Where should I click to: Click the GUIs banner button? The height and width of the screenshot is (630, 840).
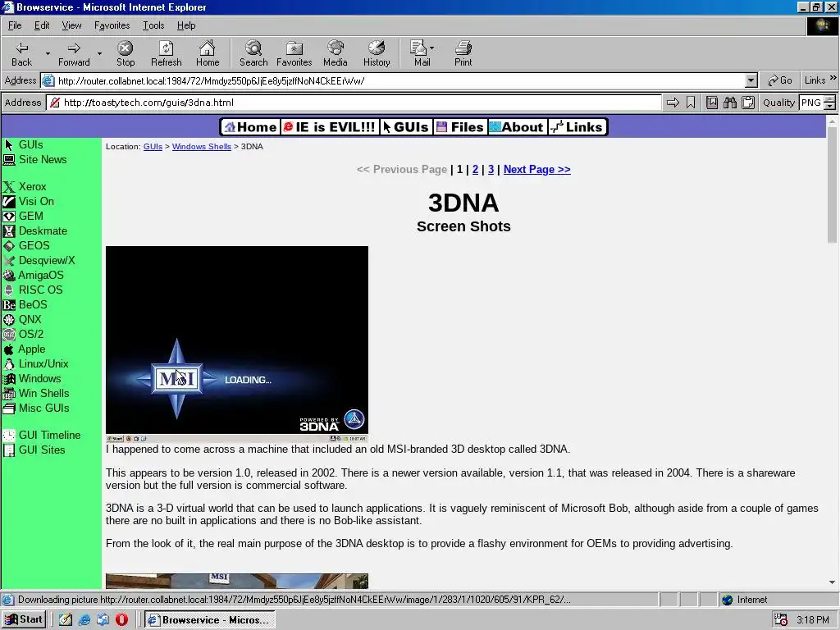[407, 127]
